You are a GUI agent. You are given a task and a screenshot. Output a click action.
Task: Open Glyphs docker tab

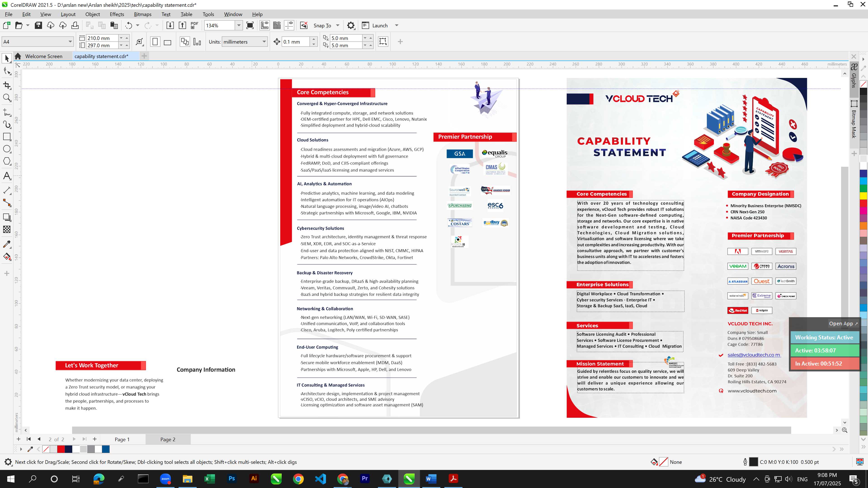click(x=854, y=76)
